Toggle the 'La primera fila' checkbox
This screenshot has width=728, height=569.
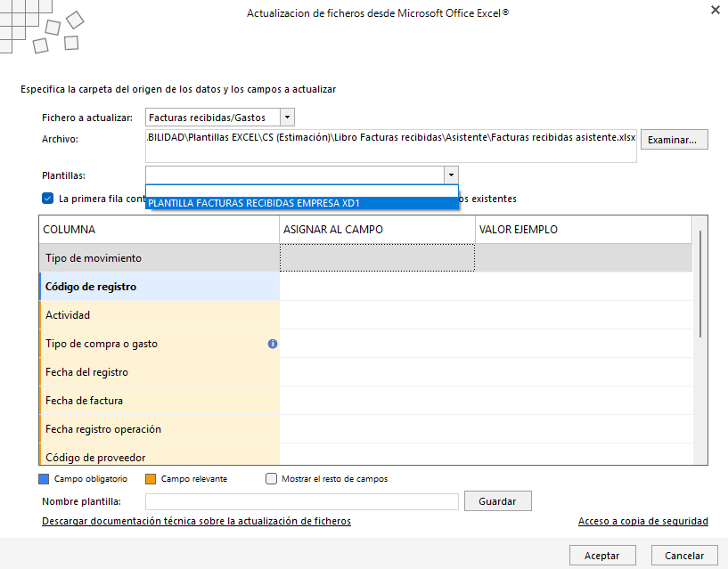pyautogui.click(x=47, y=199)
